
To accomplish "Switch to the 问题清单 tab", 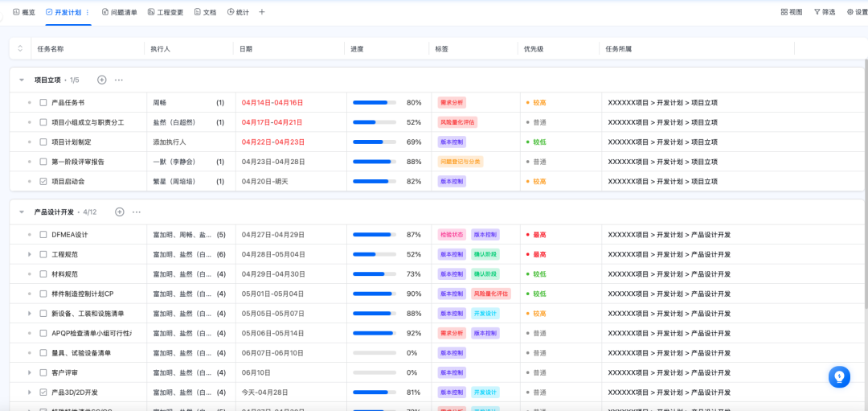I will tap(119, 12).
